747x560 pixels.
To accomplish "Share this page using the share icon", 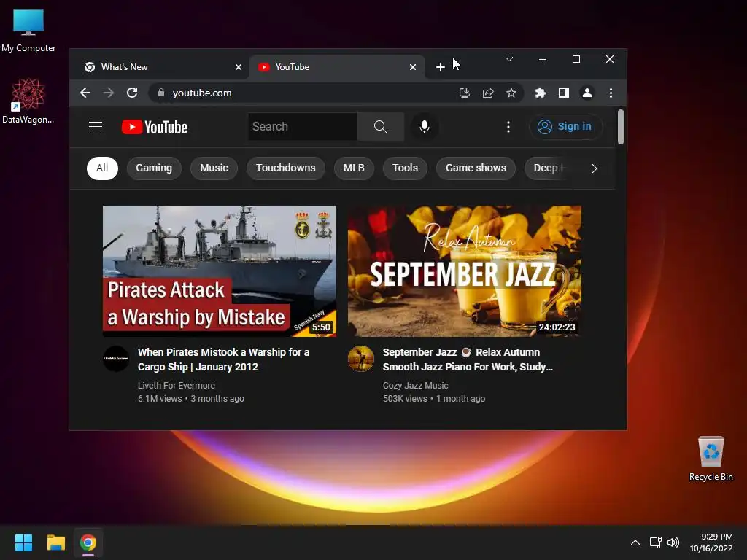I will tap(488, 93).
